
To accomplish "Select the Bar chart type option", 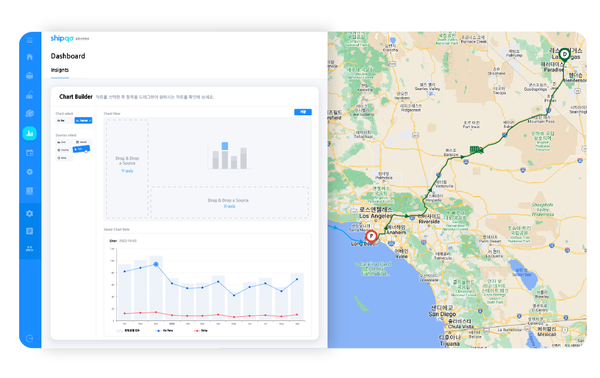I will coord(64,121).
